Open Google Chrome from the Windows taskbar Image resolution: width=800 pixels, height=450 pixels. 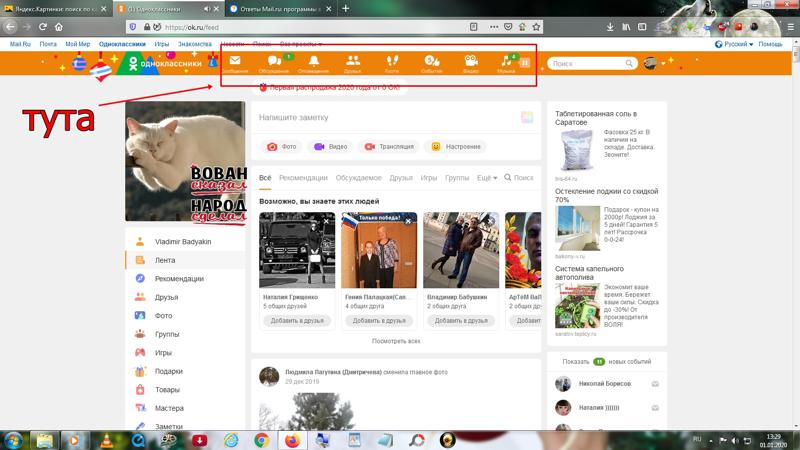click(x=261, y=439)
